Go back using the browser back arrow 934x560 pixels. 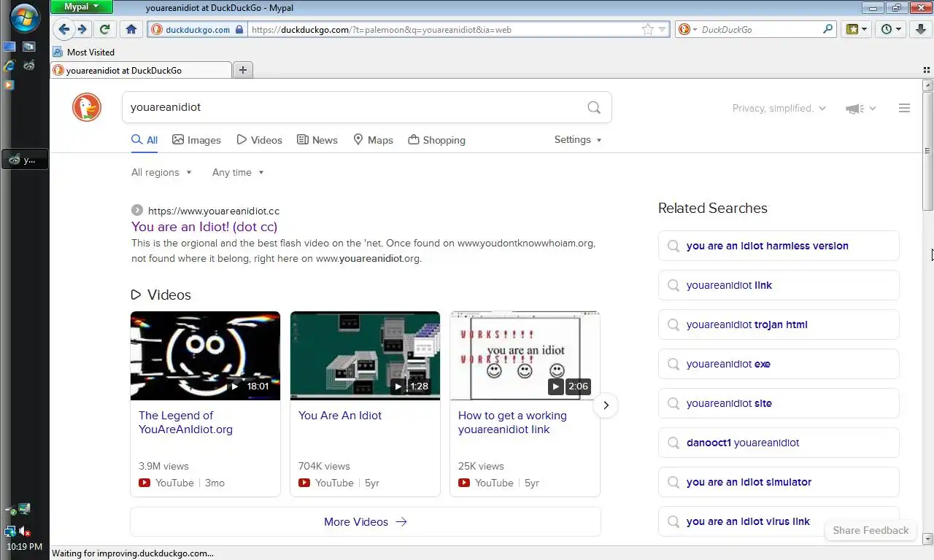click(64, 29)
